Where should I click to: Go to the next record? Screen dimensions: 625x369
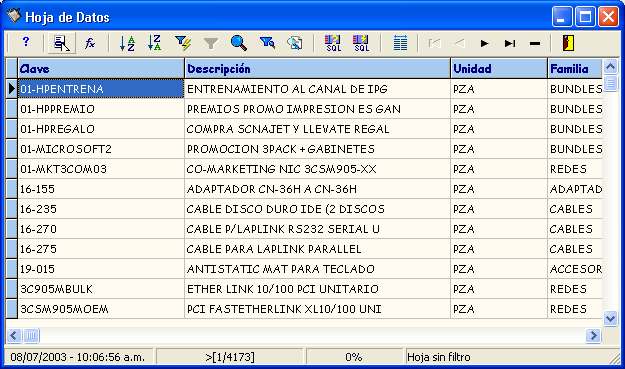coord(484,43)
